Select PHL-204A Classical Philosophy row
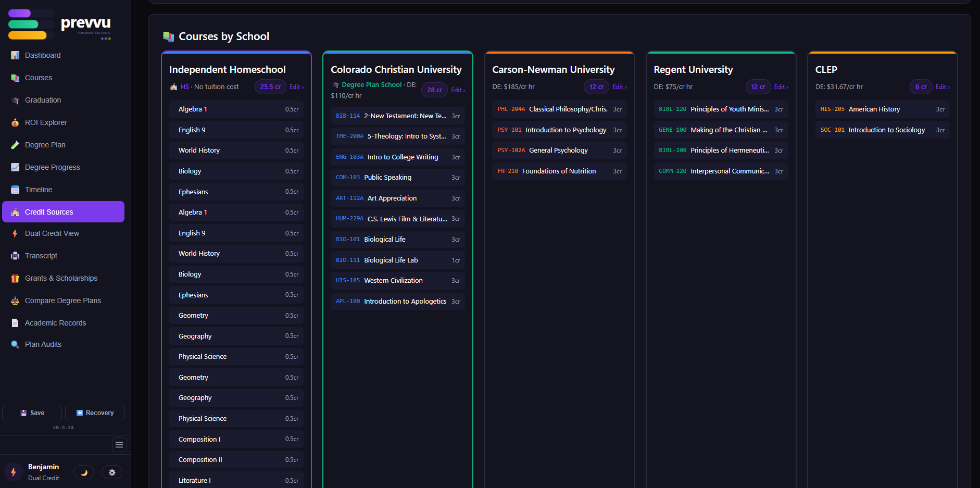This screenshot has width=980, height=488. click(x=559, y=109)
